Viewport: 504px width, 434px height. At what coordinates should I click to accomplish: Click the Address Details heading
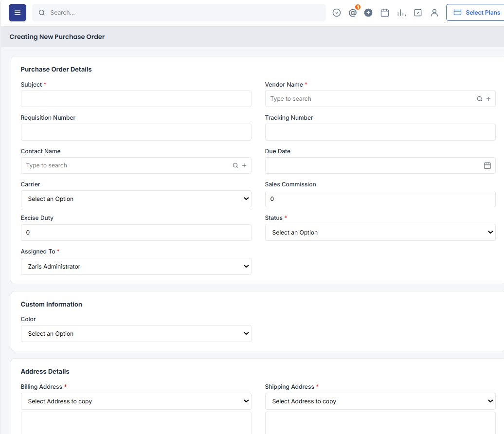pos(45,372)
